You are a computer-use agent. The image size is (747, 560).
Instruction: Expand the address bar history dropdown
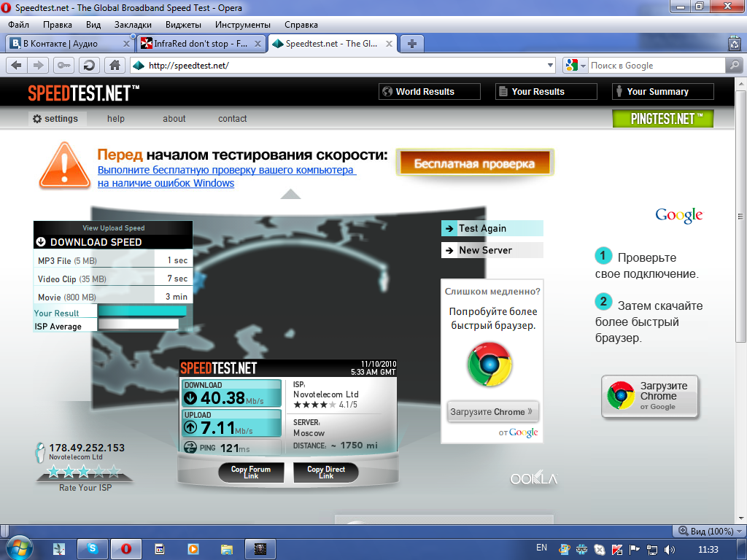tap(550, 65)
